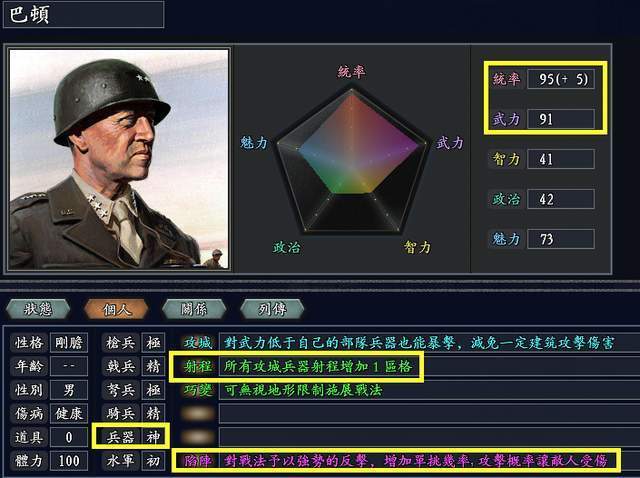The image size is (640, 478).
Task: Click the general's portrait image
Action: tap(119, 159)
